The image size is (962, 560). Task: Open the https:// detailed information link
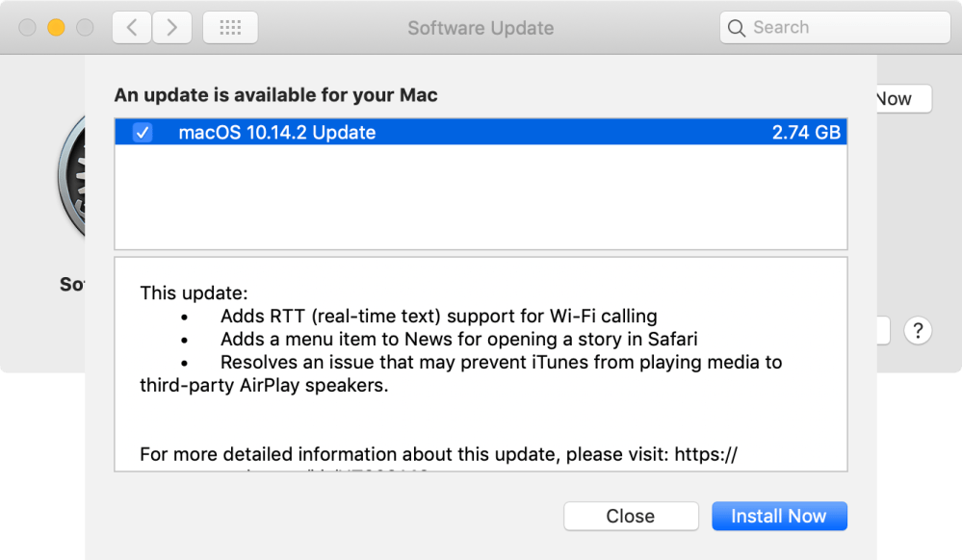pyautogui.click(x=706, y=454)
